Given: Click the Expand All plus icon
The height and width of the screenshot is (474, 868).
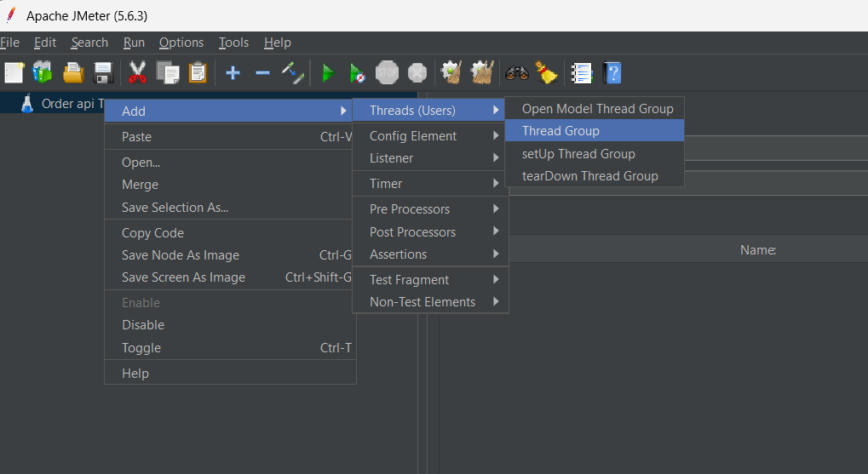Looking at the screenshot, I should pyautogui.click(x=233, y=72).
